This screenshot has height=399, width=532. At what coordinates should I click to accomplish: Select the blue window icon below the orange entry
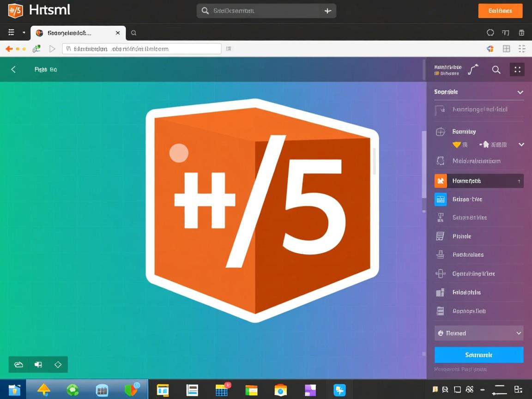pos(440,199)
